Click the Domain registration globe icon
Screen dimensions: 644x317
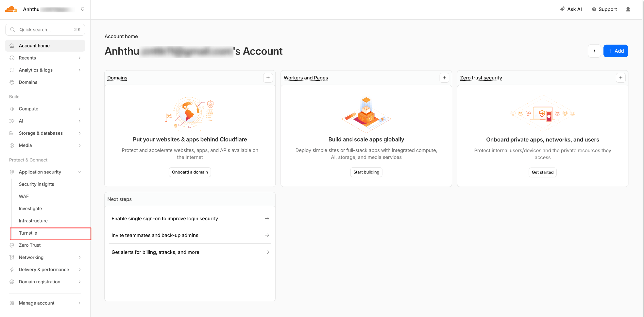[12, 282]
